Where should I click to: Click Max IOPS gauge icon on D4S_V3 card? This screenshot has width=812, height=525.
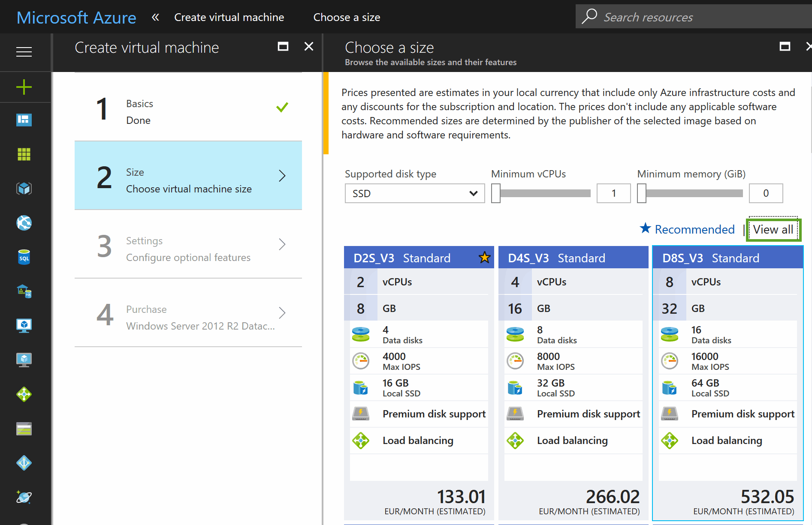[x=515, y=361]
